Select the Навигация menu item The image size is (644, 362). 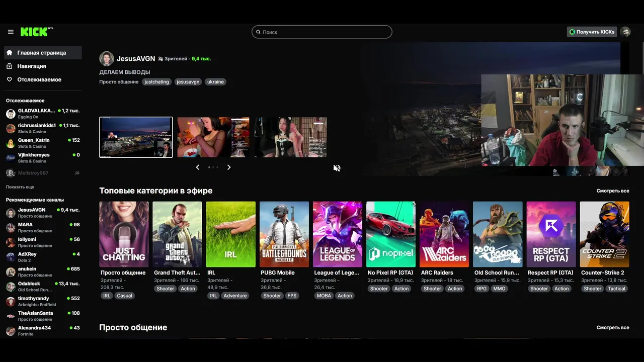[x=43, y=66]
